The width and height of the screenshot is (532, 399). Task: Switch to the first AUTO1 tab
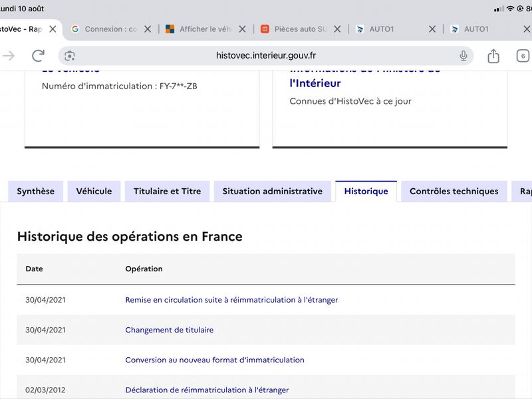(x=381, y=29)
